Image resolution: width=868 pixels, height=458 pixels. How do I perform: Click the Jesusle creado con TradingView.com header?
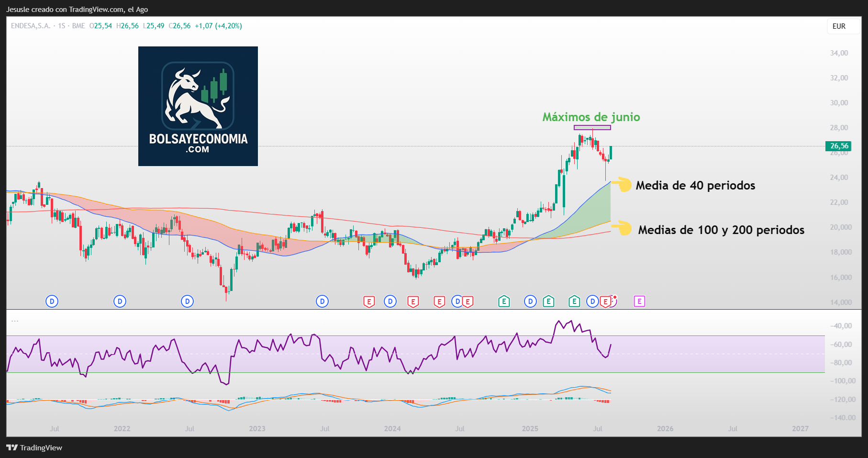[x=77, y=10]
